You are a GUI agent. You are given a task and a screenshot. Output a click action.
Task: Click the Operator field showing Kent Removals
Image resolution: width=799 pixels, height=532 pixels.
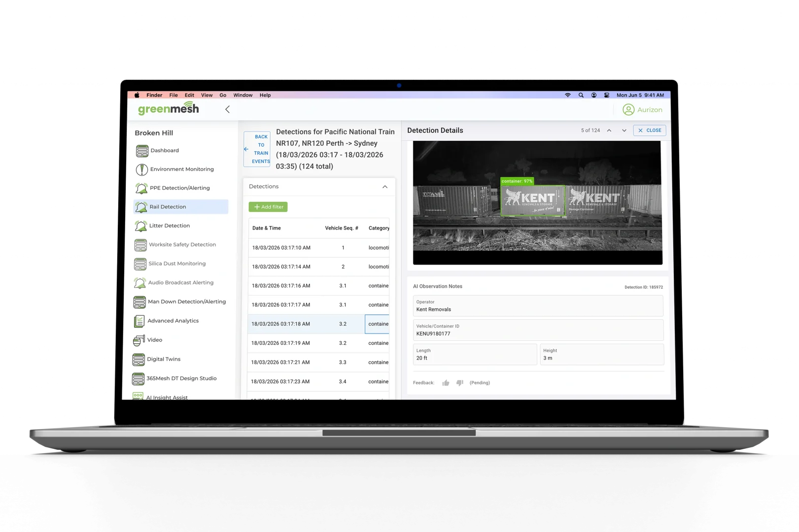tap(538, 306)
